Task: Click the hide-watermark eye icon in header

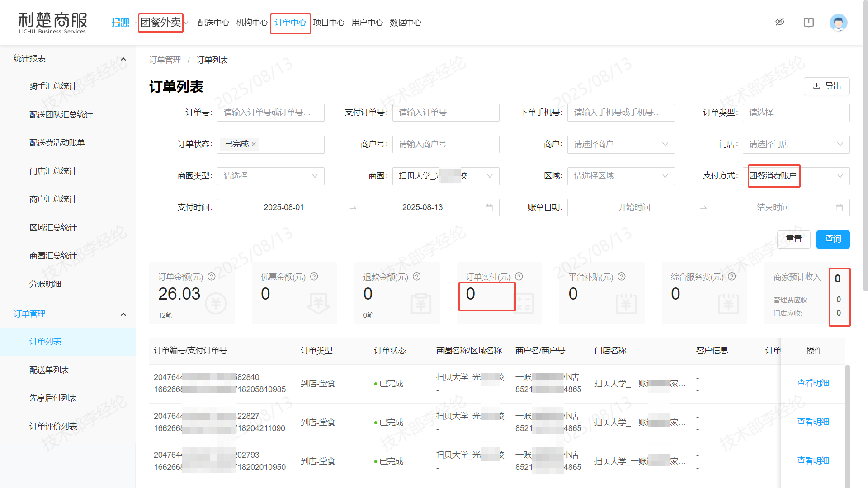Action: coord(780,22)
